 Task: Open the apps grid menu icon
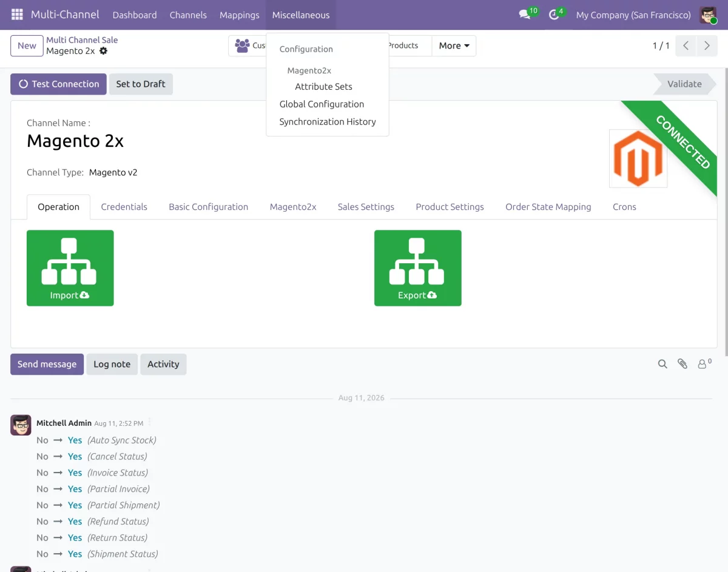click(17, 15)
